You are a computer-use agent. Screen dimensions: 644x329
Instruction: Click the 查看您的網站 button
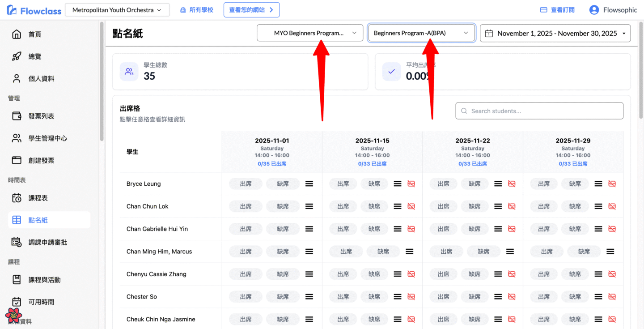click(251, 10)
